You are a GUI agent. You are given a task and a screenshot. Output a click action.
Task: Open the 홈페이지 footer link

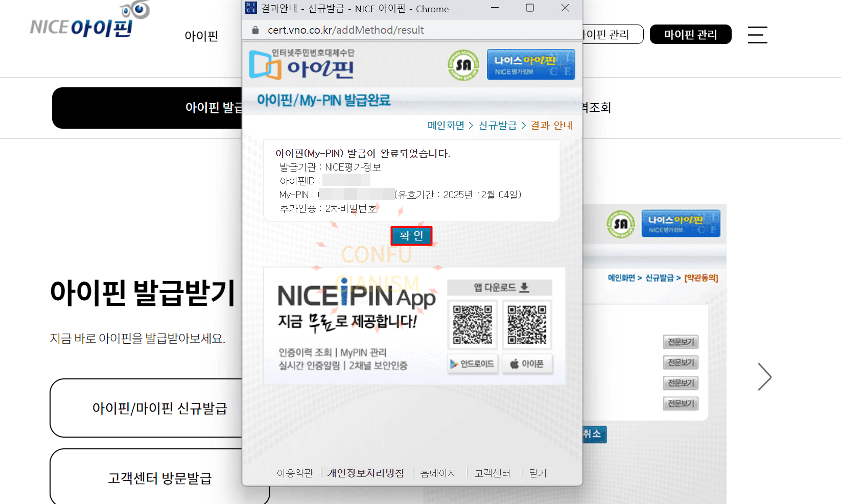pos(438,473)
